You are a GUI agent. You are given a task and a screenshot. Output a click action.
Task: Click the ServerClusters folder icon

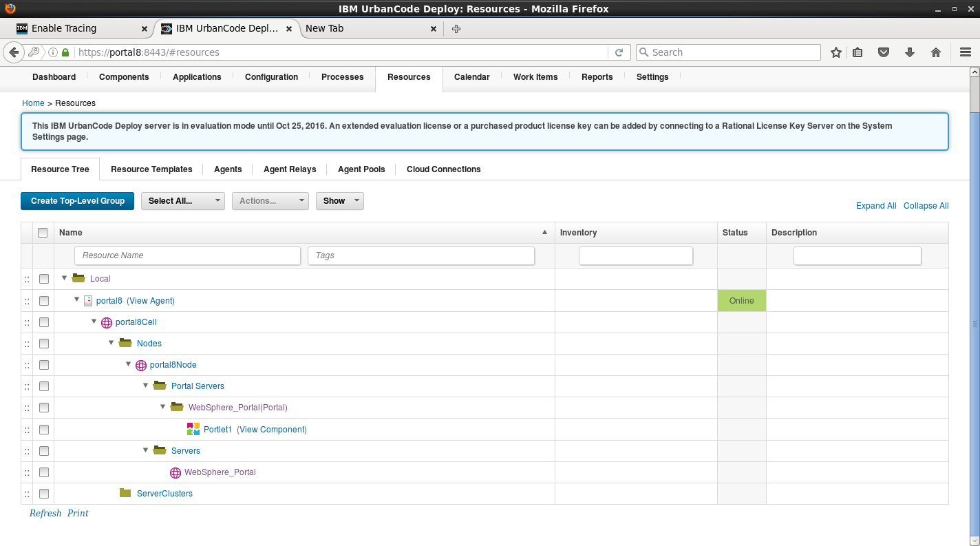(x=125, y=493)
